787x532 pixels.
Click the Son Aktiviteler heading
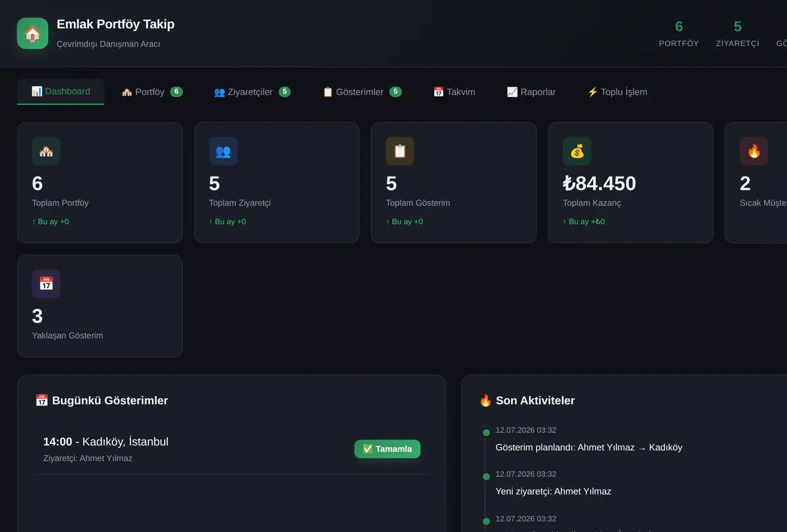tap(527, 400)
